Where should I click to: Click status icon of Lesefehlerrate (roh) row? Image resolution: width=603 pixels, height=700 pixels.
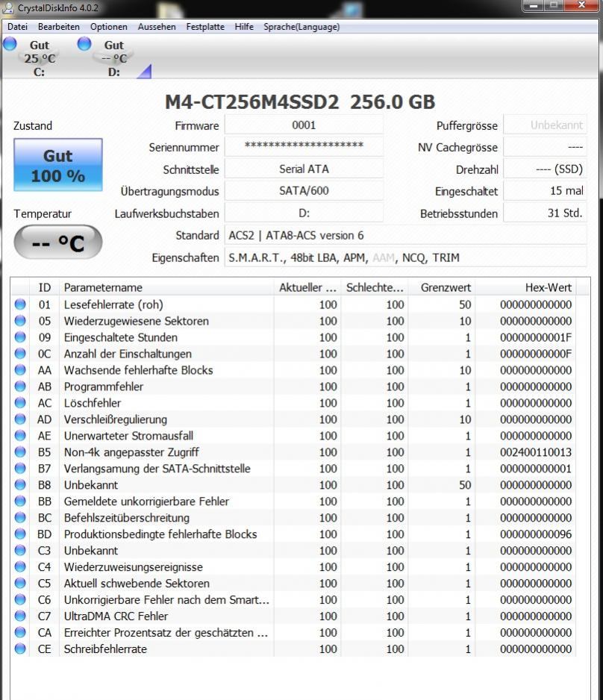pyautogui.click(x=20, y=304)
